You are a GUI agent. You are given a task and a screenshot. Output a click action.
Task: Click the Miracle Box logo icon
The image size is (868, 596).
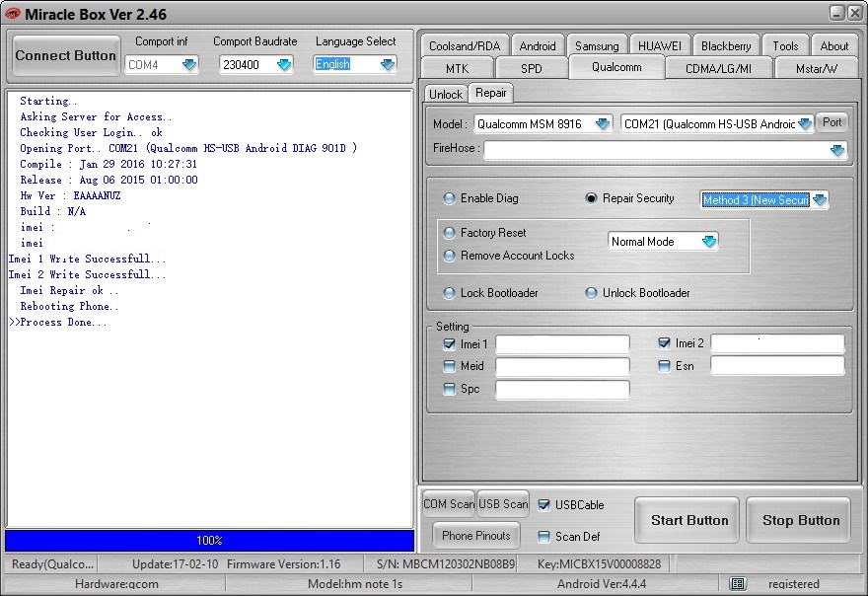tap(12, 14)
